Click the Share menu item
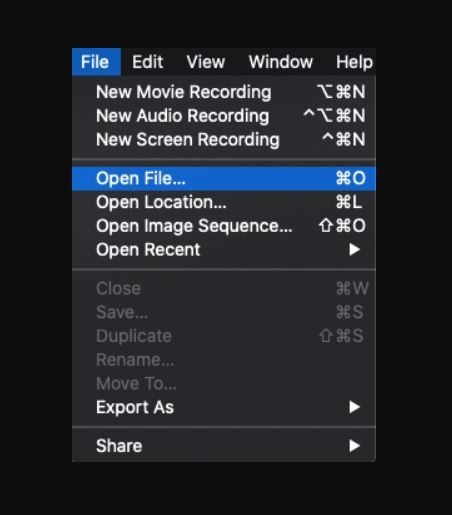Image resolution: width=452 pixels, height=515 pixels. (224, 446)
